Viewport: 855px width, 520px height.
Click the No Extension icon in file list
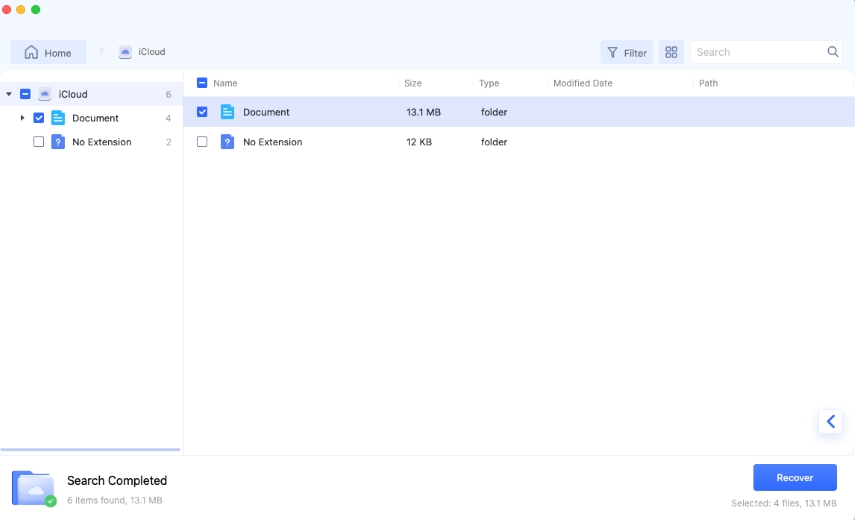tap(227, 142)
